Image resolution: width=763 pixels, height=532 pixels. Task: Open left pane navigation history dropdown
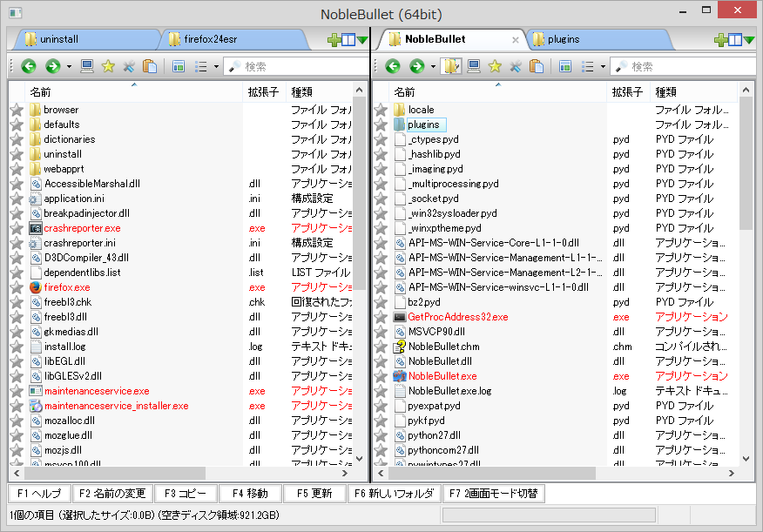pos(69,67)
